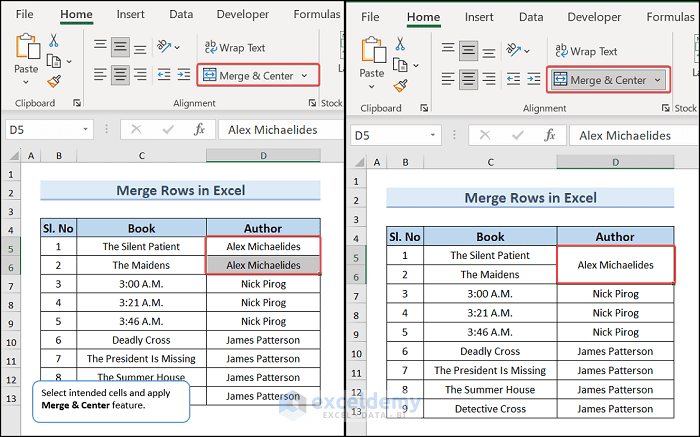Expand the Merge & Center arrow in the left window
Image resolution: width=700 pixels, height=437 pixels.
[x=304, y=76]
